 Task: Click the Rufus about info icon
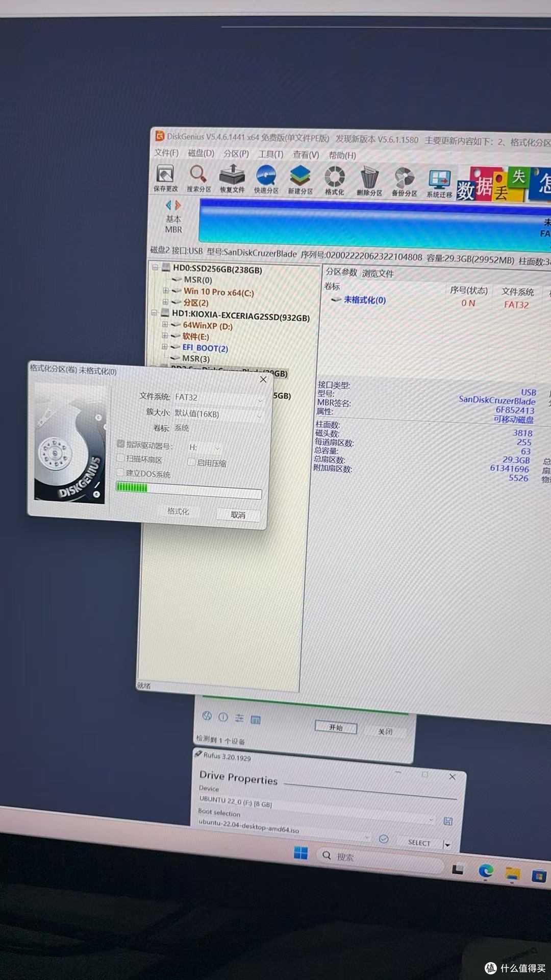(x=223, y=717)
